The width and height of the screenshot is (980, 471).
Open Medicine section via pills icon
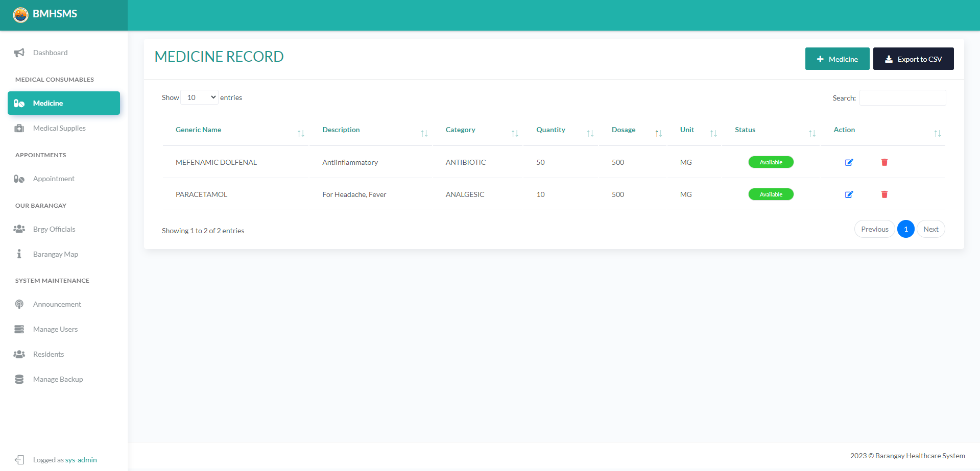click(19, 103)
